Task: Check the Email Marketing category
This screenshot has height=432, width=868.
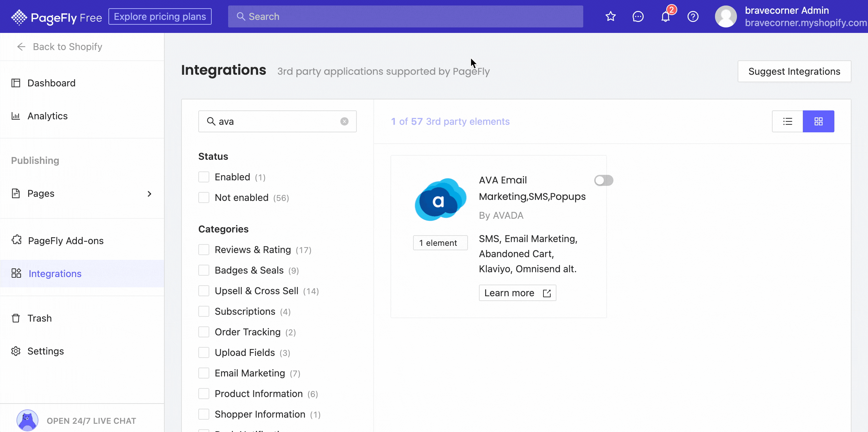Action: click(x=204, y=373)
